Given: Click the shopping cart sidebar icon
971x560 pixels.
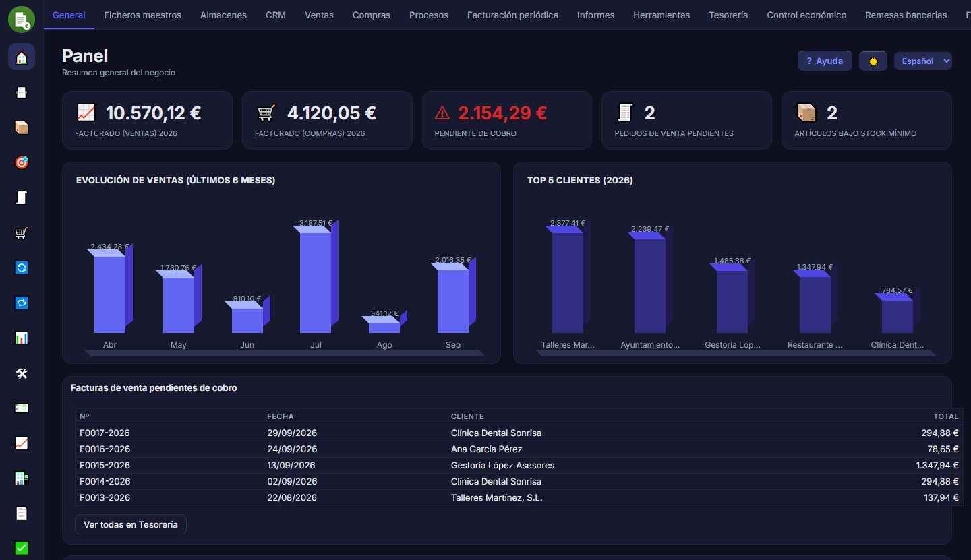Looking at the screenshot, I should point(22,232).
